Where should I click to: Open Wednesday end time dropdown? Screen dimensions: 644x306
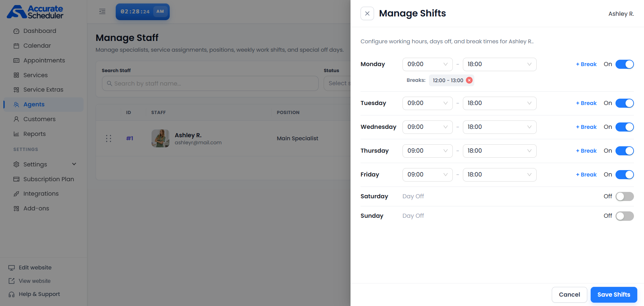499,127
